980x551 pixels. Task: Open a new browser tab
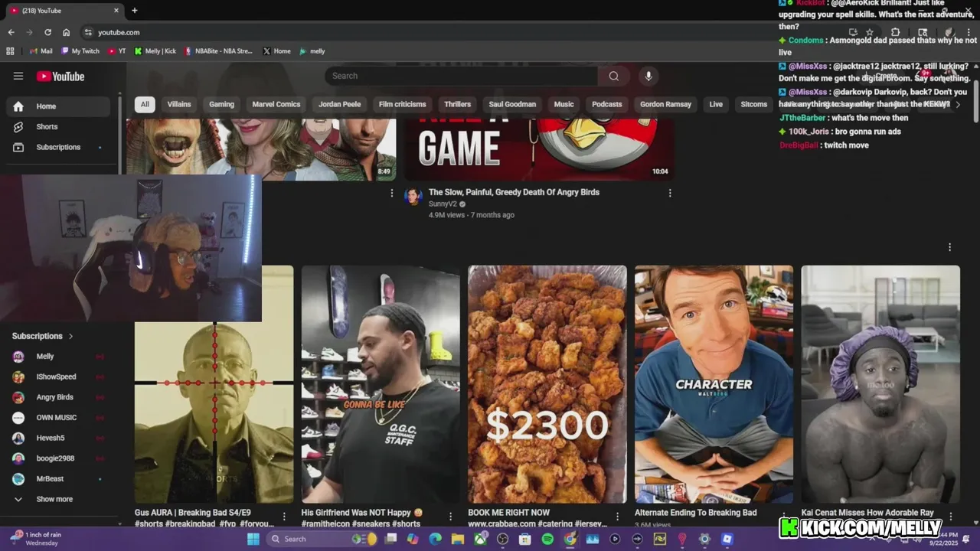[135, 10]
